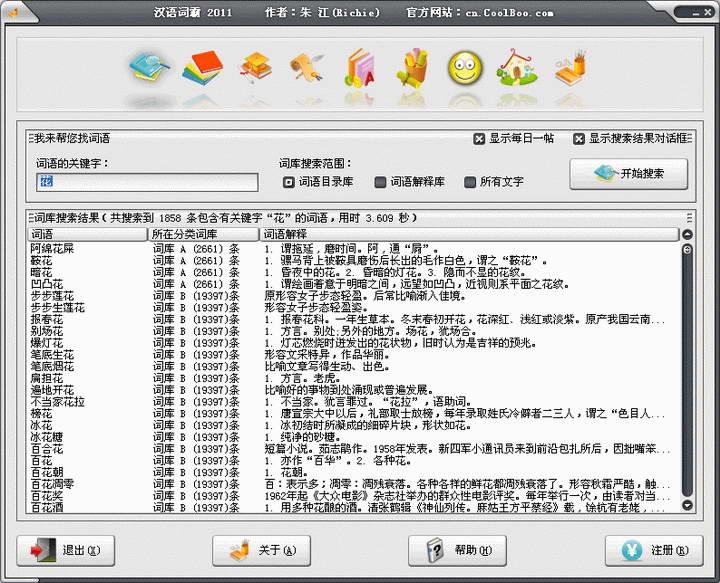Open the graduation cap books icon
Screen dimensions: 720x583
pos(255,68)
